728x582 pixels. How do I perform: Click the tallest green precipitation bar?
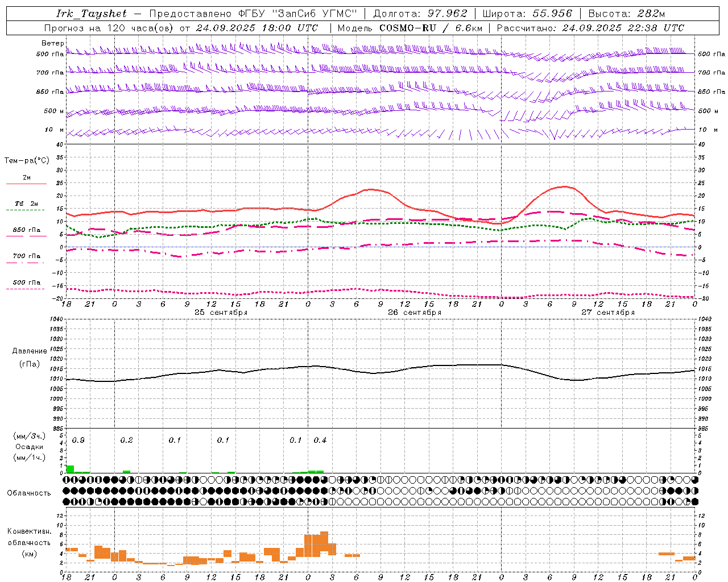[x=70, y=469]
